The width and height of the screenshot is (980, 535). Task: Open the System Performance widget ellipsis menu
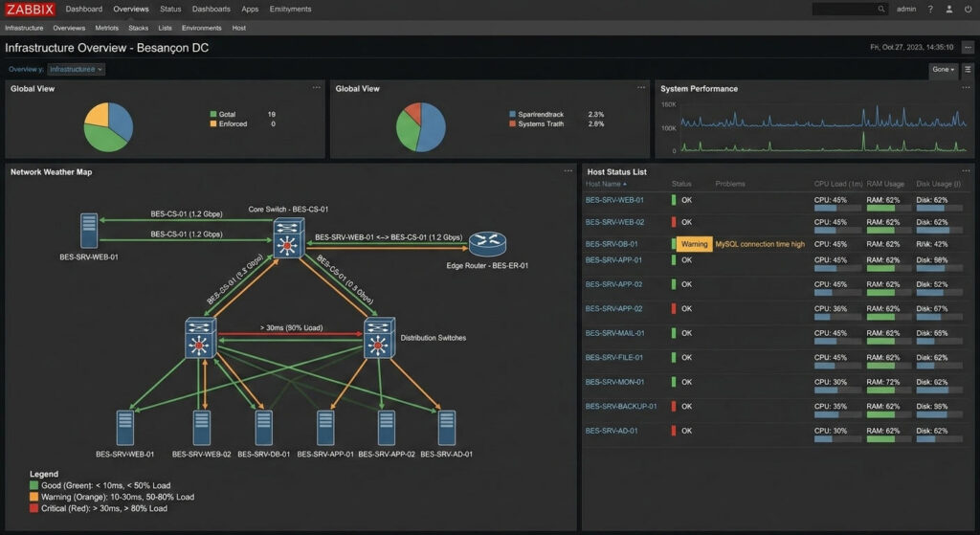coord(966,88)
